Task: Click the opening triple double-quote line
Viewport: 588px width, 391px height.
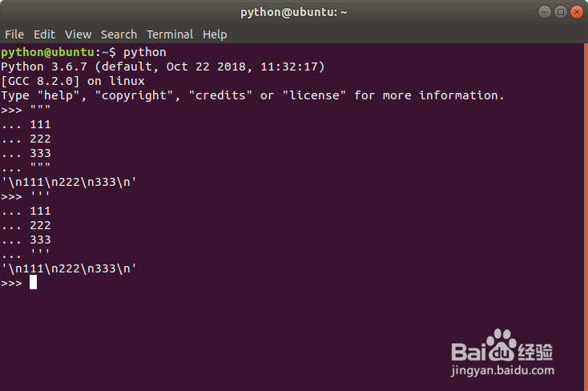Action: click(x=40, y=110)
